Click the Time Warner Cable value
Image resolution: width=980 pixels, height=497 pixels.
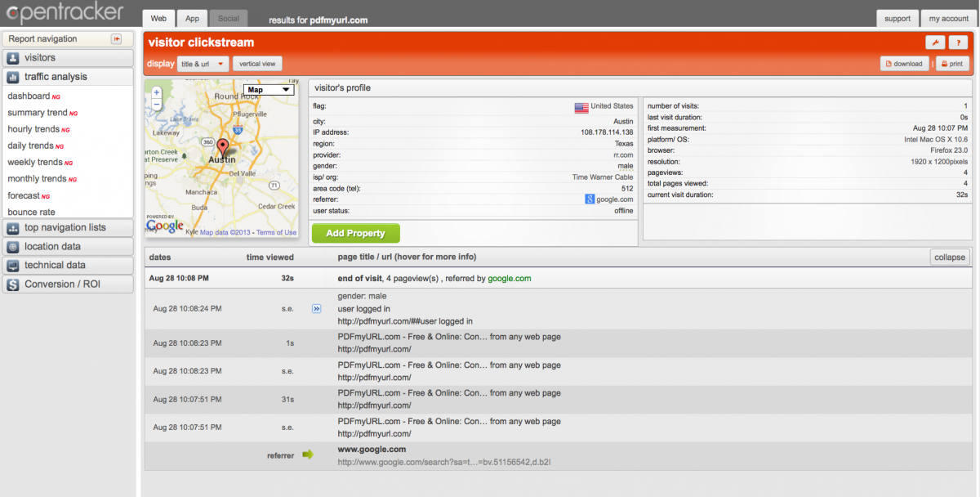(x=603, y=177)
